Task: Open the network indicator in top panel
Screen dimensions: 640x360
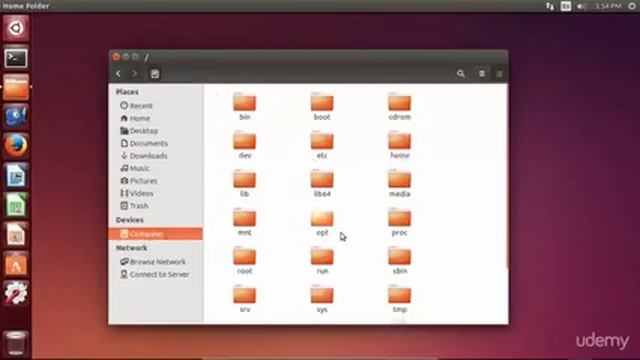Action: tap(550, 6)
